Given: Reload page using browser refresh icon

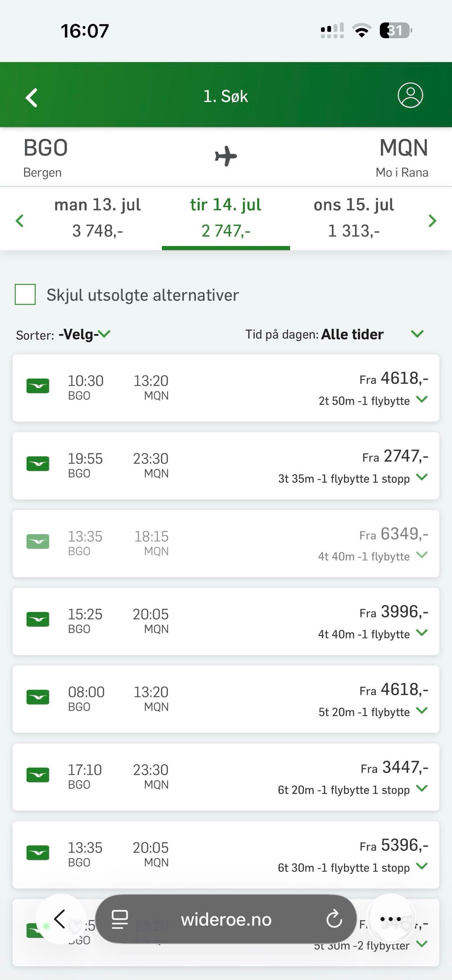Looking at the screenshot, I should point(334,919).
